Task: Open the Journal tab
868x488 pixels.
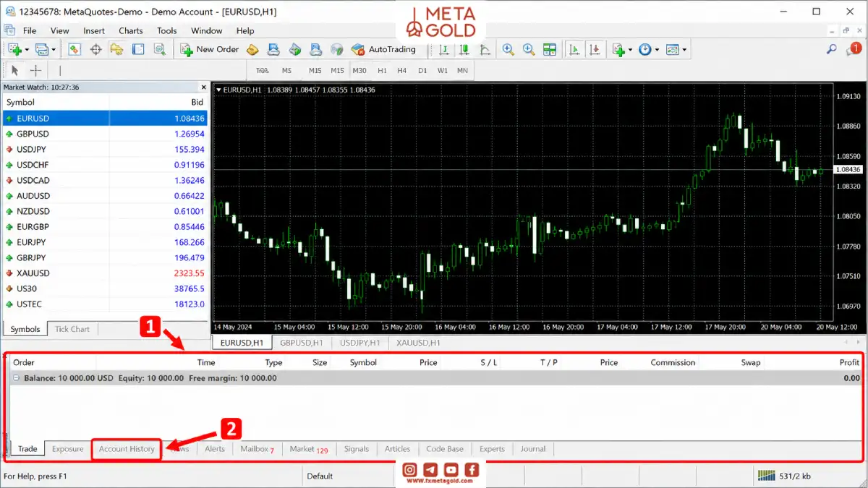Action: coord(533,449)
